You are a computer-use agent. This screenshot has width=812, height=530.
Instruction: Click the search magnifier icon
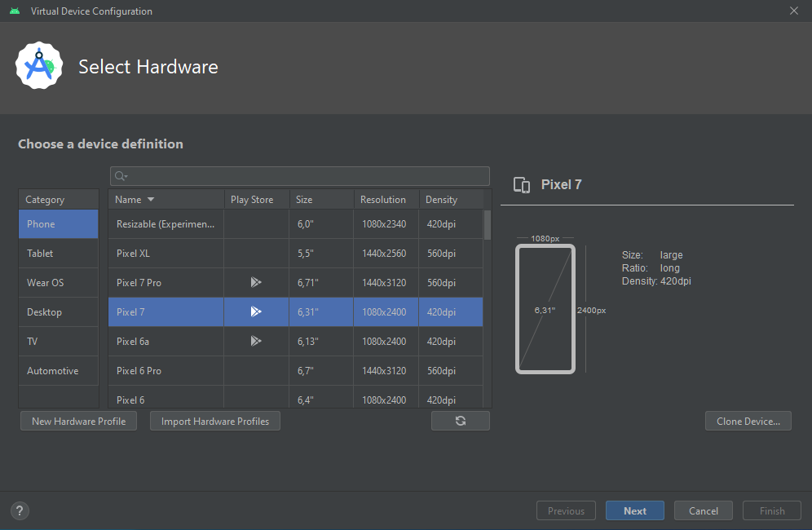pyautogui.click(x=121, y=175)
